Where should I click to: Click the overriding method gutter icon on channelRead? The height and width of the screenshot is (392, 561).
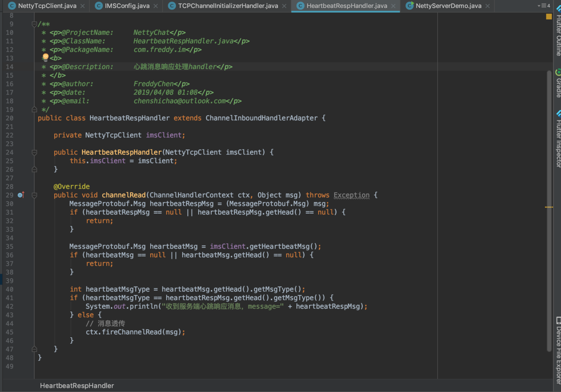pyautogui.click(x=20, y=194)
